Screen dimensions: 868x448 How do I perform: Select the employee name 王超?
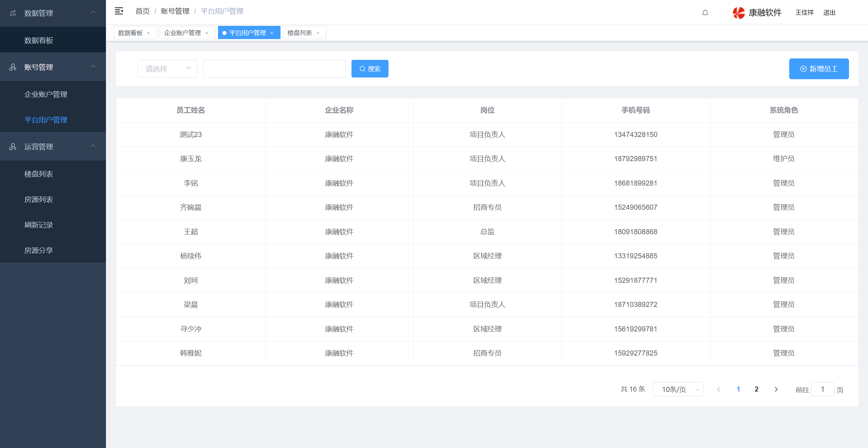point(191,232)
